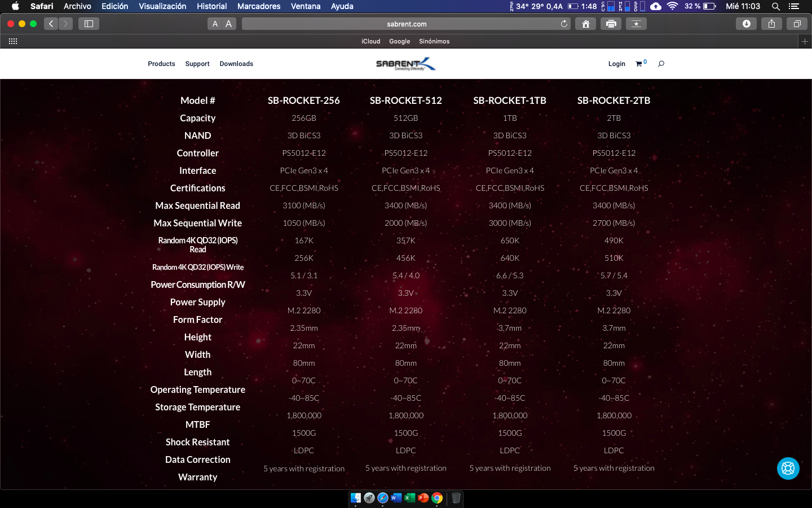812x508 pixels.
Task: Click the Login link
Action: pyautogui.click(x=616, y=64)
